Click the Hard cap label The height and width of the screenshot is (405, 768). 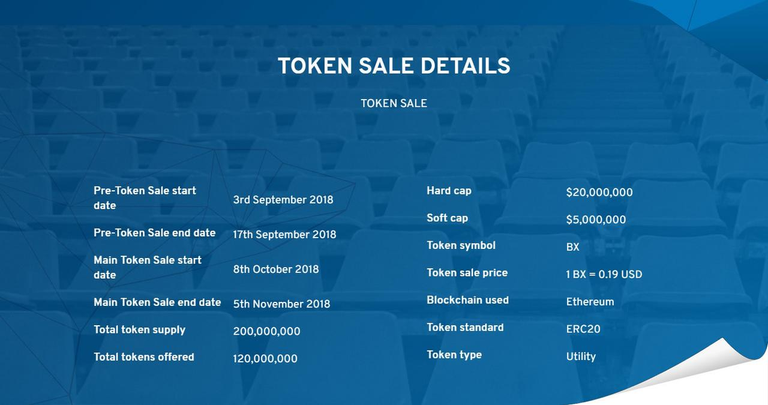(x=449, y=191)
